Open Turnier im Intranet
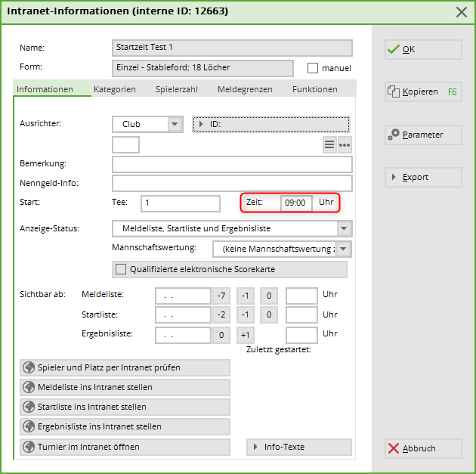Viewport: 476px width, 474px height. click(x=125, y=447)
